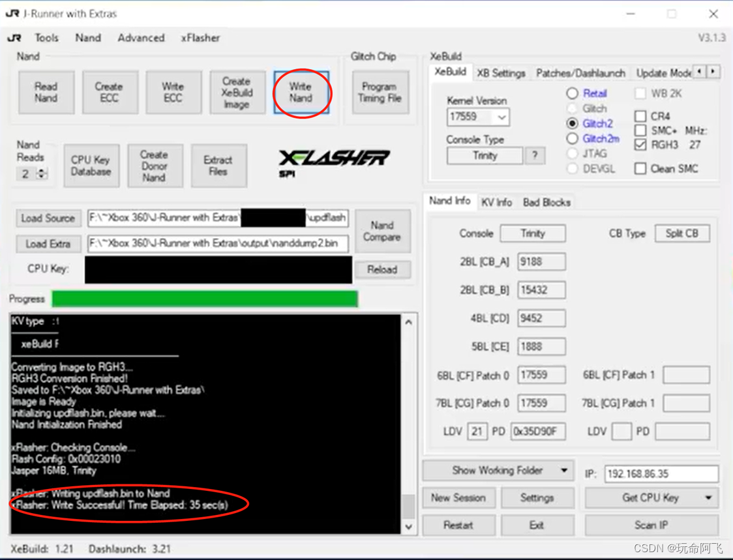733x560 pixels.
Task: Enable the Clean SMC checkbox
Action: coord(640,168)
